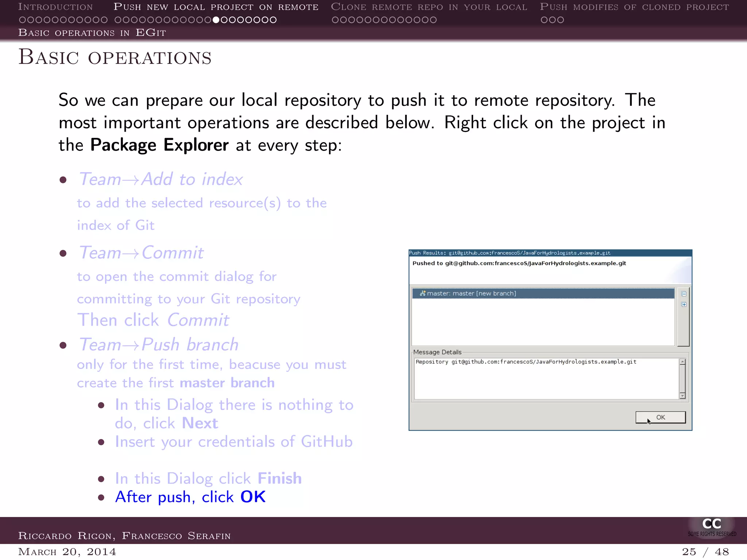747x560 pixels.
Task: Click the 'After push, click OK' text
Action: point(190,497)
